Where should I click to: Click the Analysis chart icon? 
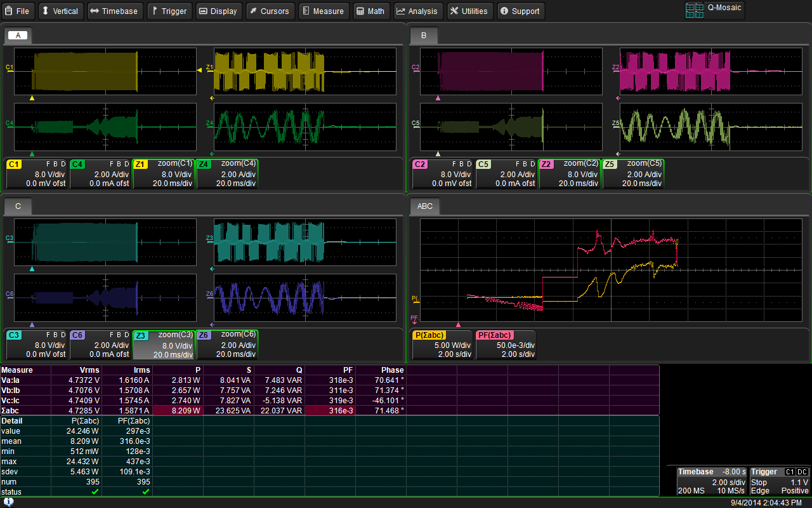pos(401,11)
